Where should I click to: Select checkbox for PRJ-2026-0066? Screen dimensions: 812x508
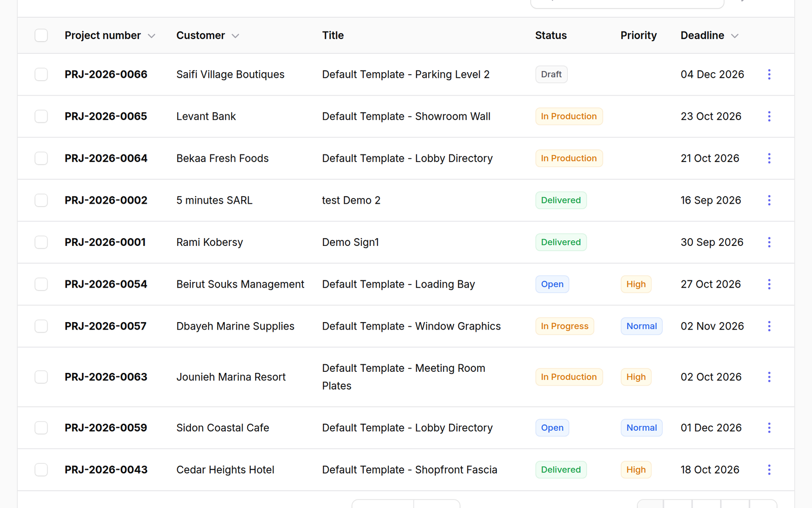41,74
